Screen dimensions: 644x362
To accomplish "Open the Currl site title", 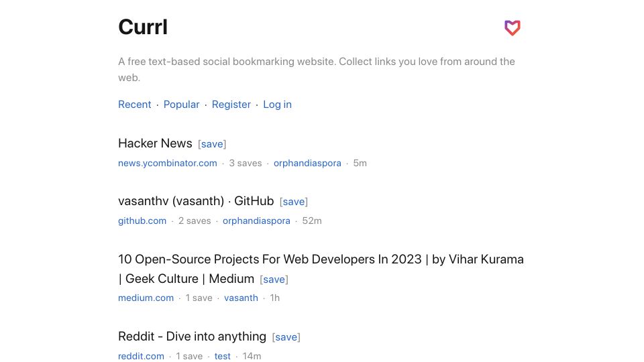I will click(142, 27).
